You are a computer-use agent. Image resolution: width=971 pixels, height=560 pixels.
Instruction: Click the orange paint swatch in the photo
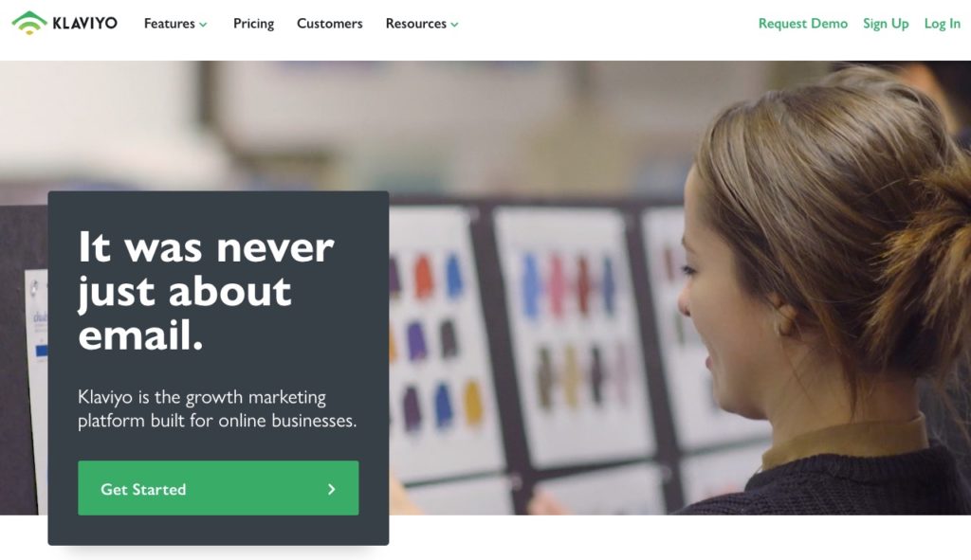424,276
